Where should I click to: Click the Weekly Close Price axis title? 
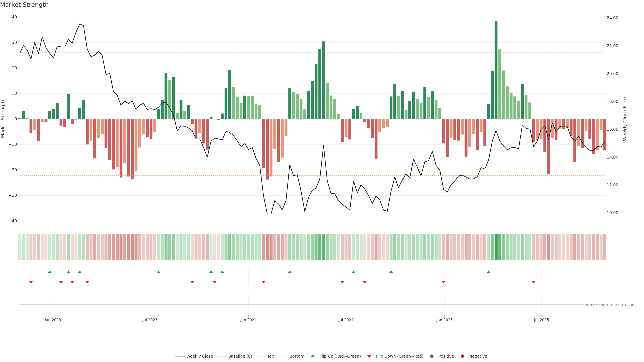625,119
